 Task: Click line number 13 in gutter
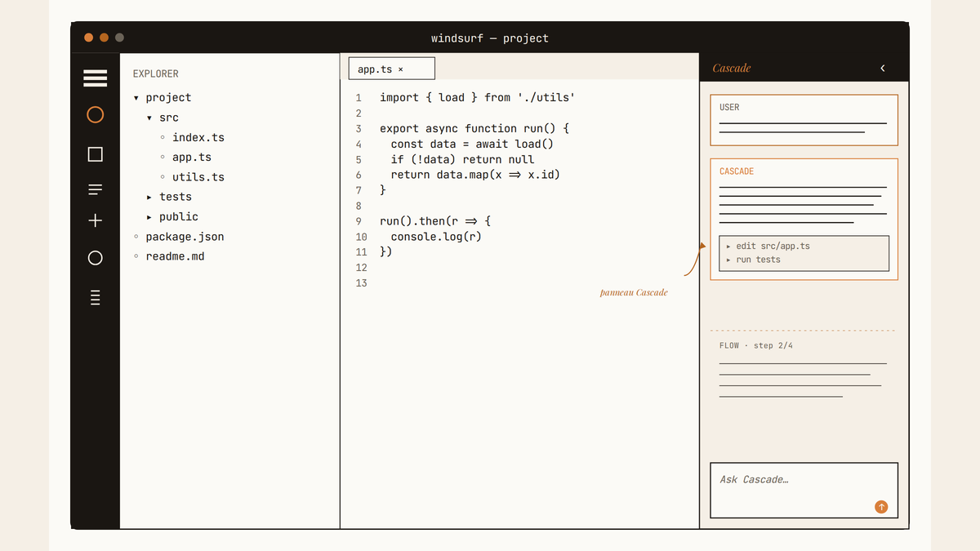[362, 283]
